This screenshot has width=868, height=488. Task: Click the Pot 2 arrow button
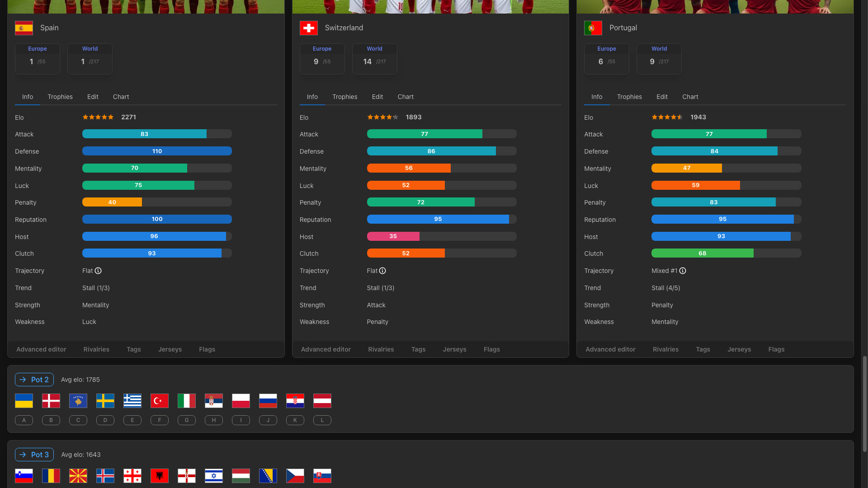[x=34, y=380]
